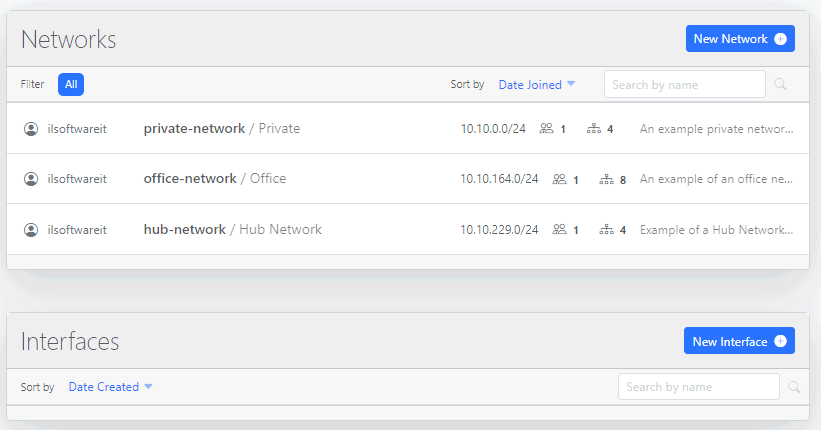Image resolution: width=821 pixels, height=430 pixels.
Task: Open the Date Created sort dropdown
Action: click(x=110, y=387)
